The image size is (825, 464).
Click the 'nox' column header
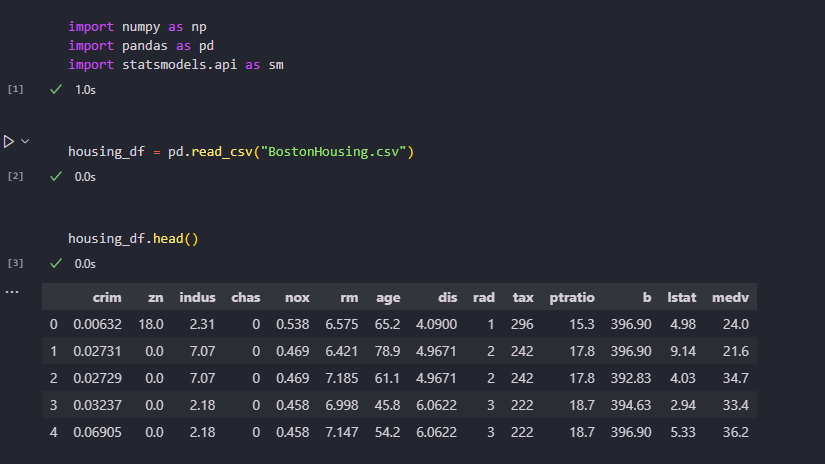(297, 298)
